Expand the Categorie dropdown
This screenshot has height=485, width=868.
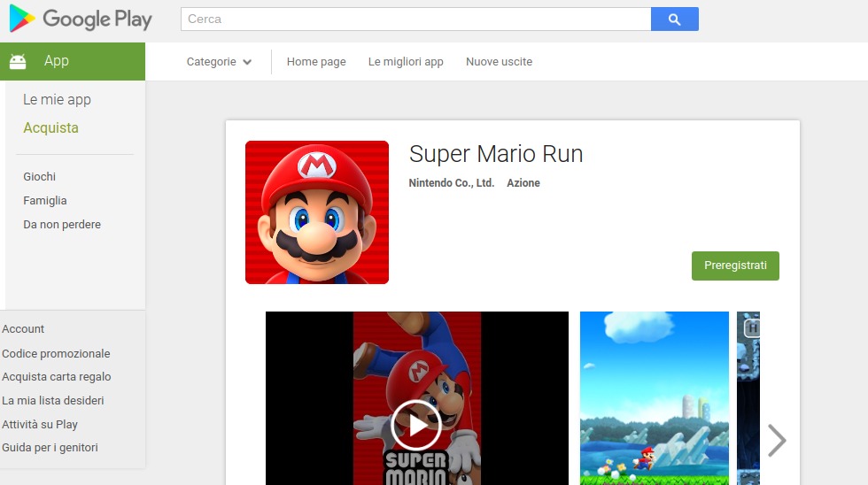tap(220, 62)
